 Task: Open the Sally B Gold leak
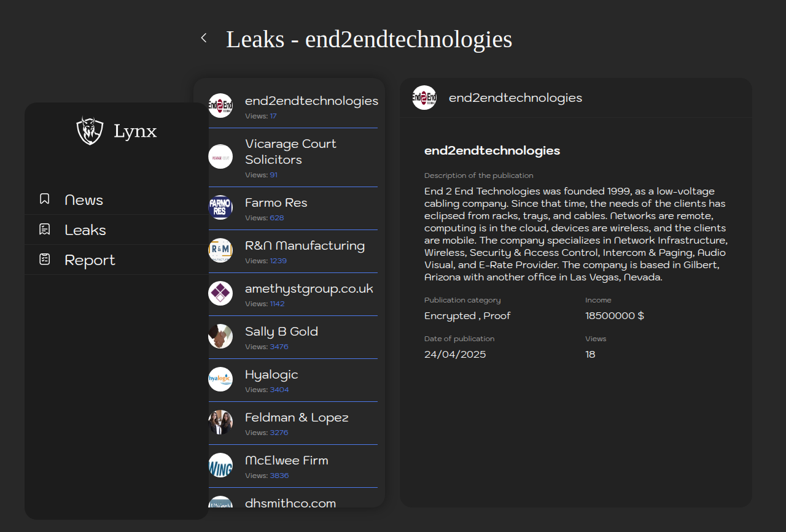tap(281, 331)
